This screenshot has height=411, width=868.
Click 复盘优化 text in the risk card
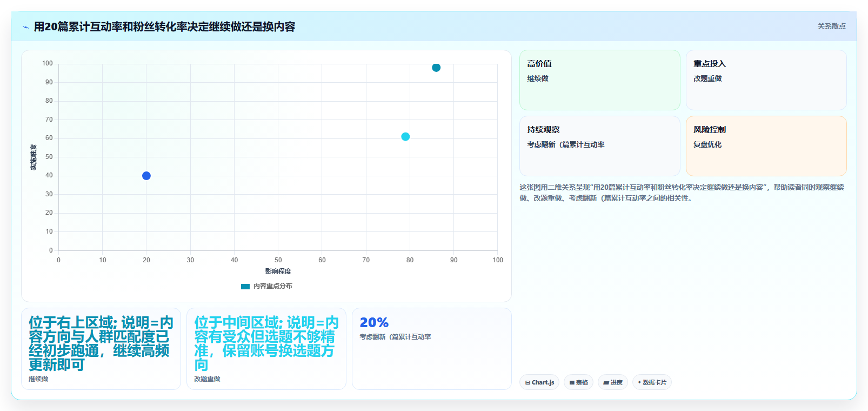click(707, 144)
